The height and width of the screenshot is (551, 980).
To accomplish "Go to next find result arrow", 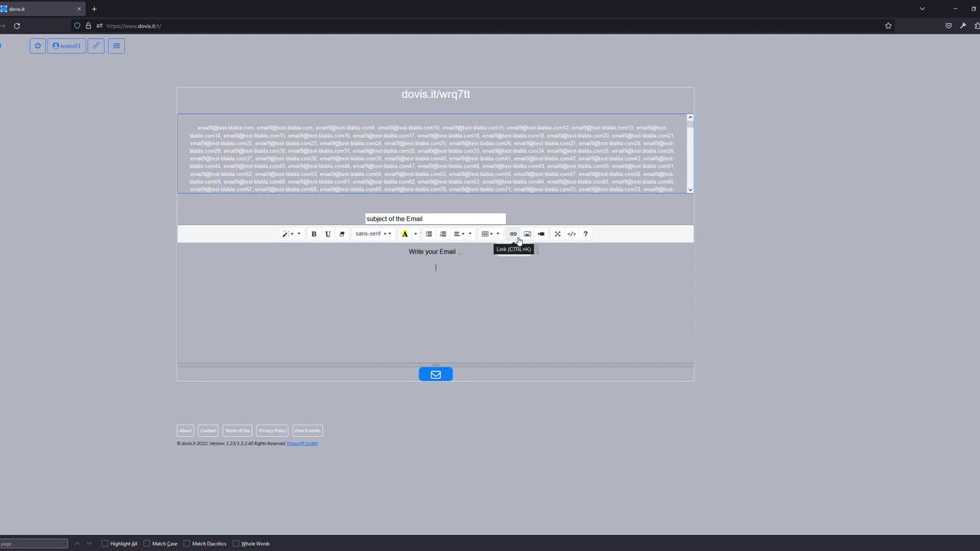I will click(89, 543).
